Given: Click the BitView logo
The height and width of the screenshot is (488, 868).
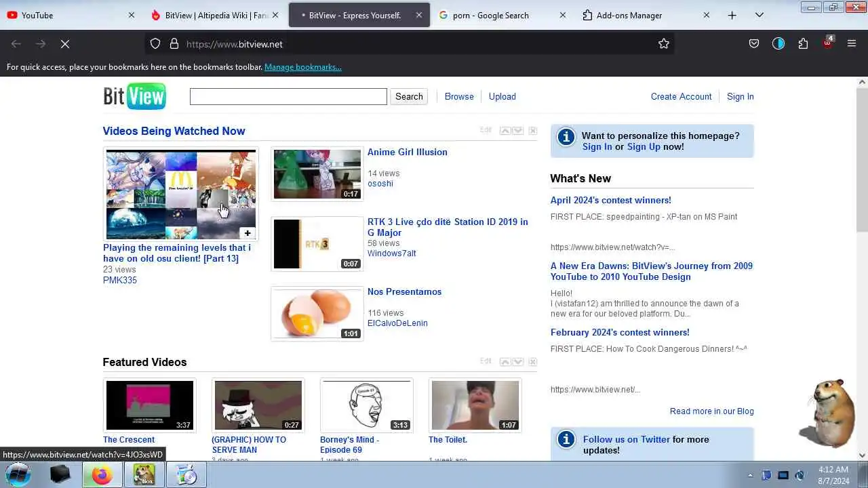Looking at the screenshot, I should click(134, 96).
